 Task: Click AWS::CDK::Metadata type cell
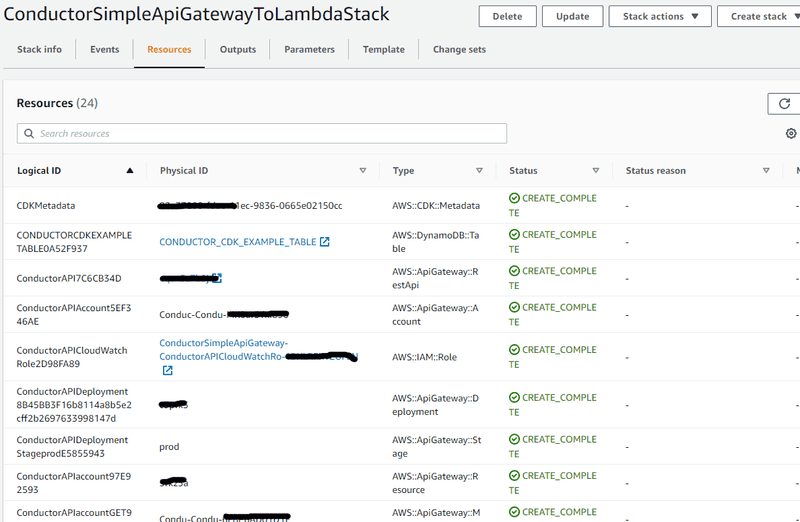pos(436,206)
